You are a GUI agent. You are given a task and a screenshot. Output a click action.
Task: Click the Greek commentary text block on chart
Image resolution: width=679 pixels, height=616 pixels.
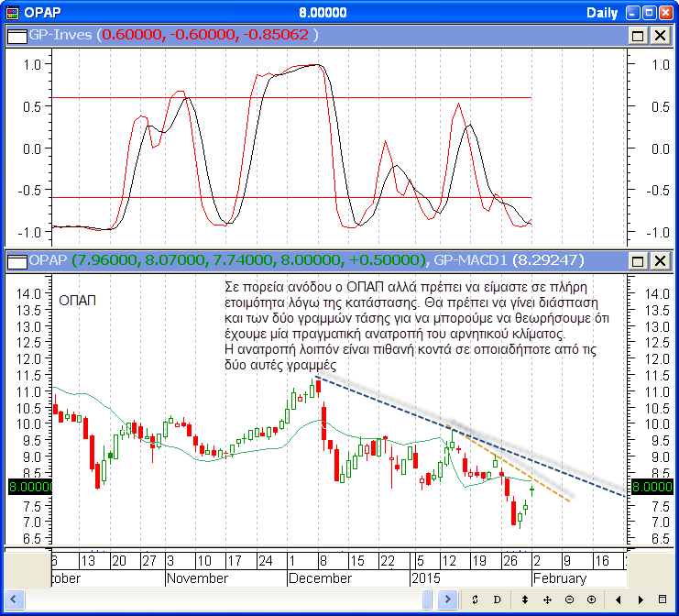(x=417, y=325)
